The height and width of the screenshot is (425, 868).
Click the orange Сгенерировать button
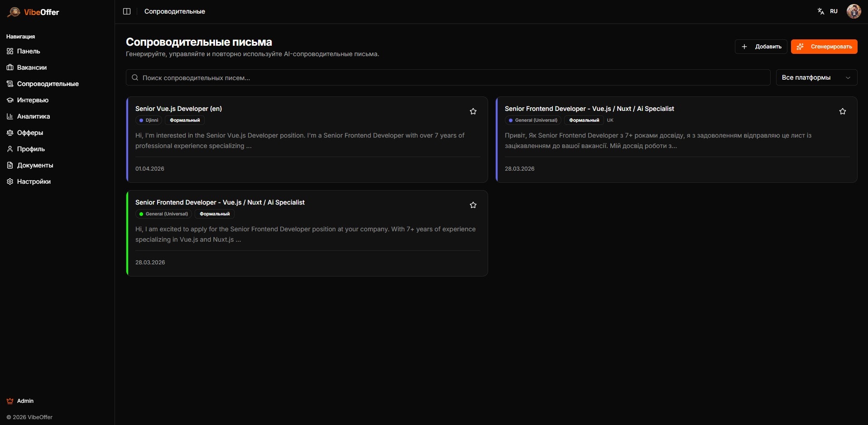pos(824,47)
